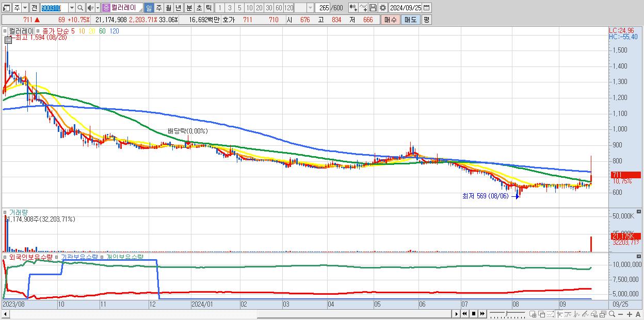Select the minute 분 chart period

pos(189,8)
